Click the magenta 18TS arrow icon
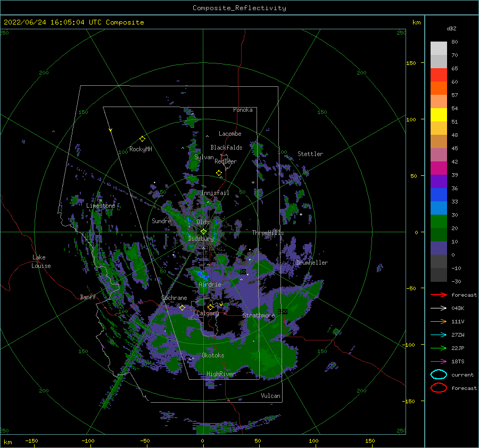 pyautogui.click(x=439, y=362)
